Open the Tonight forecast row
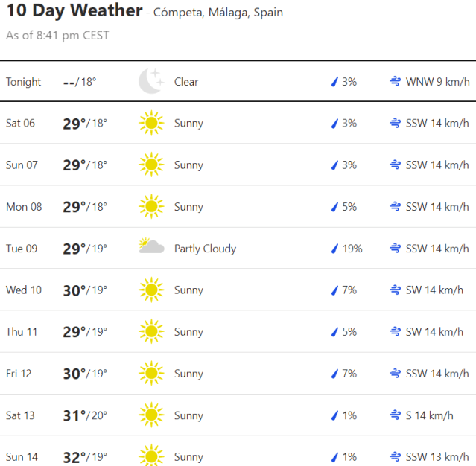The width and height of the screenshot is (476, 466). point(238,81)
